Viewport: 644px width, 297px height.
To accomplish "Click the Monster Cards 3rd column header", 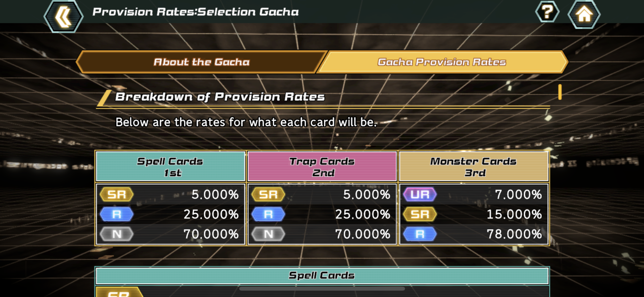I will point(473,167).
